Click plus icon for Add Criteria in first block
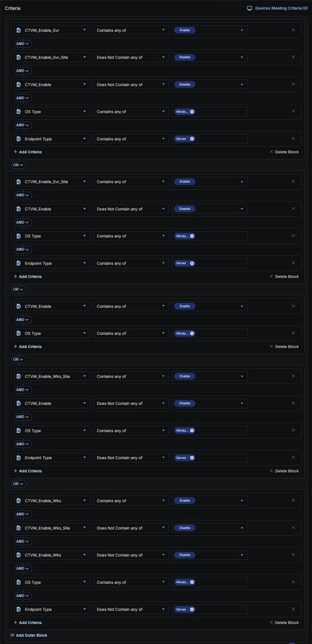Screen dimensions: 312x644 click(x=15, y=152)
